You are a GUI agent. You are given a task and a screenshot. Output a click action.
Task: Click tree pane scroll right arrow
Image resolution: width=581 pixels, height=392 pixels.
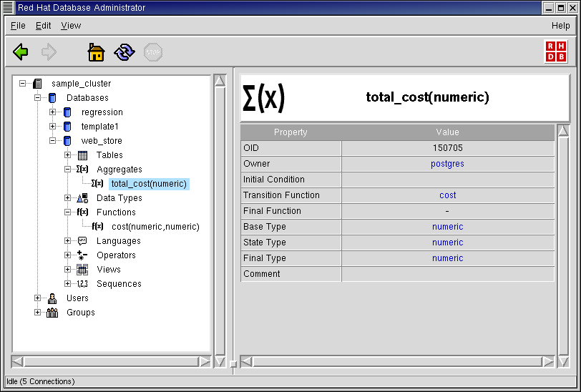coord(204,362)
